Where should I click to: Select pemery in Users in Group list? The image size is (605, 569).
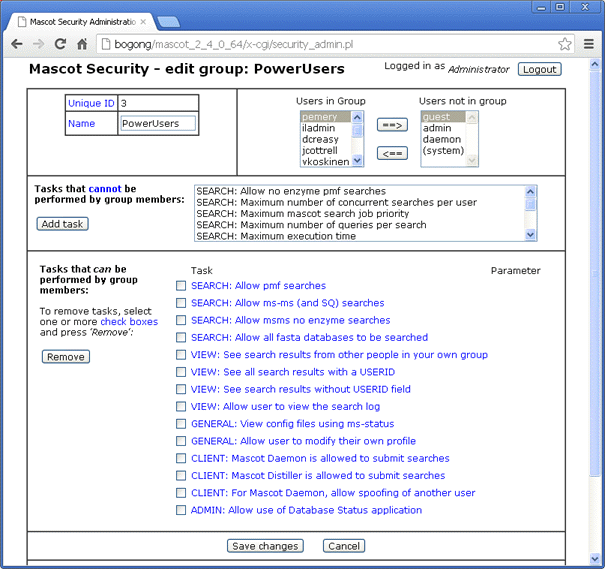pyautogui.click(x=326, y=117)
